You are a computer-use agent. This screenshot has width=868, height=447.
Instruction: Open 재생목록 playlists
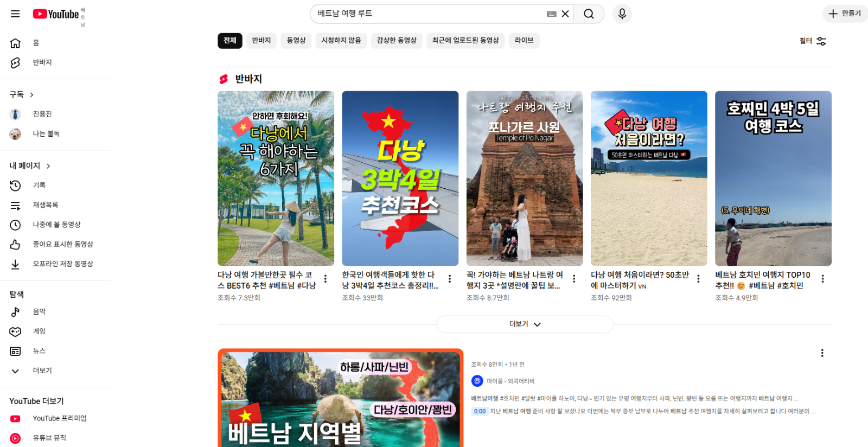pyautogui.click(x=55, y=205)
